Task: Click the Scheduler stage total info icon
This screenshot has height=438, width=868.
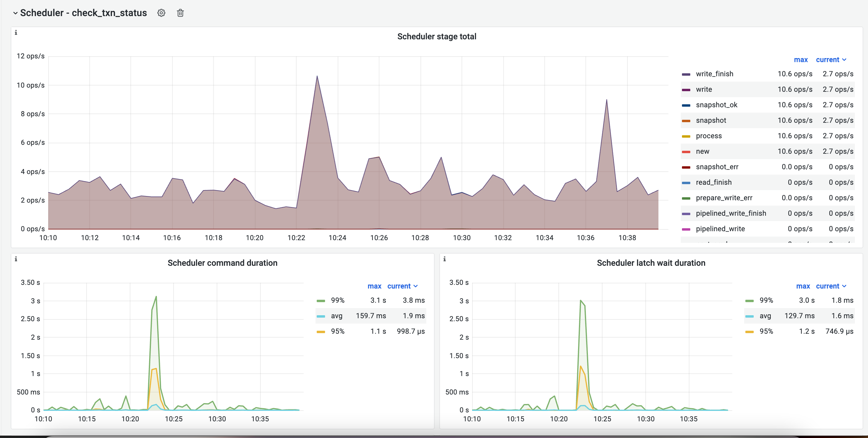Action: pyautogui.click(x=16, y=33)
